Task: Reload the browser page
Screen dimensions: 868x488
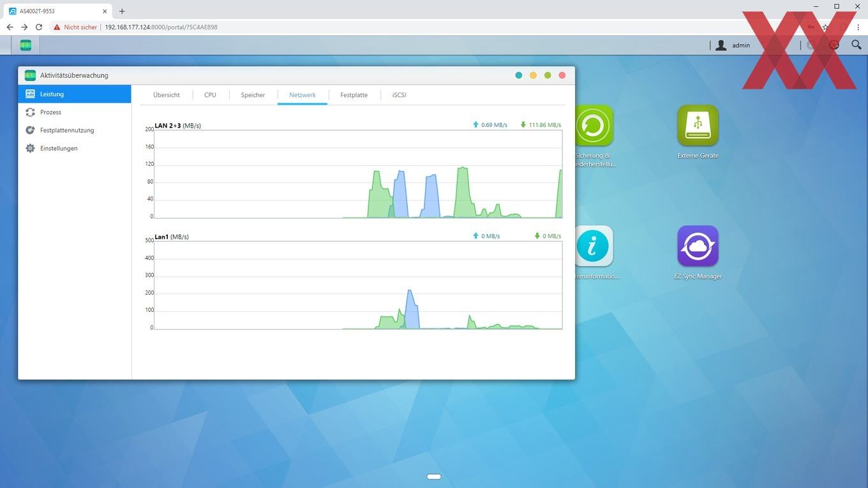Action: pos(39,27)
